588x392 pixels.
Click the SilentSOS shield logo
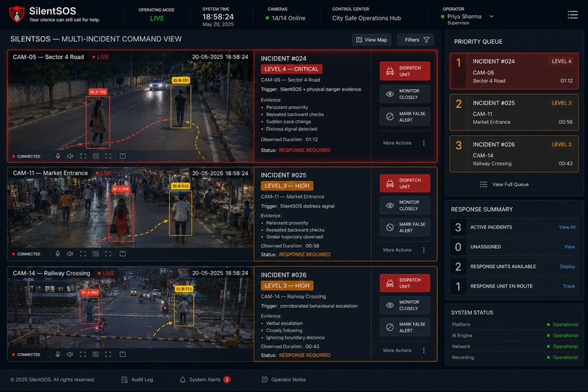(x=17, y=15)
